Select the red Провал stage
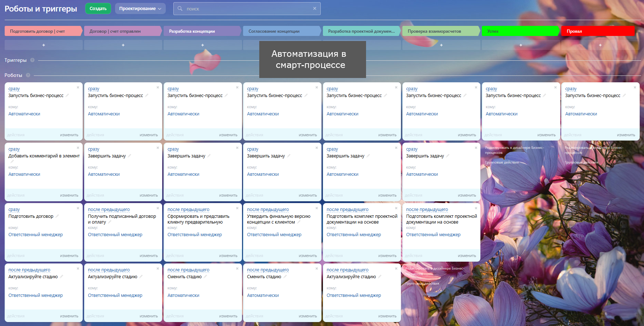This screenshot has width=644, height=326. click(x=598, y=31)
